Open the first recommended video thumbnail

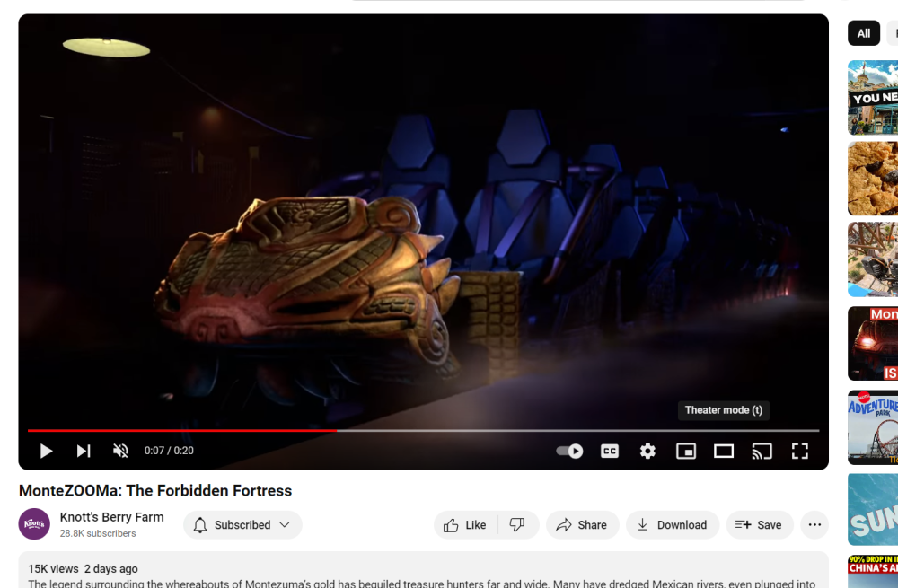tap(871, 96)
